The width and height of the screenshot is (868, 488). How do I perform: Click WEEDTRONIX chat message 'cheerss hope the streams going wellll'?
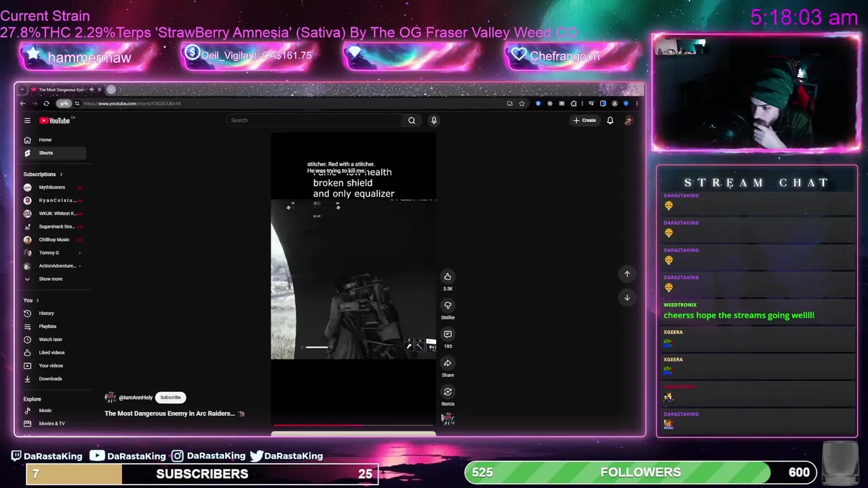[x=739, y=315]
